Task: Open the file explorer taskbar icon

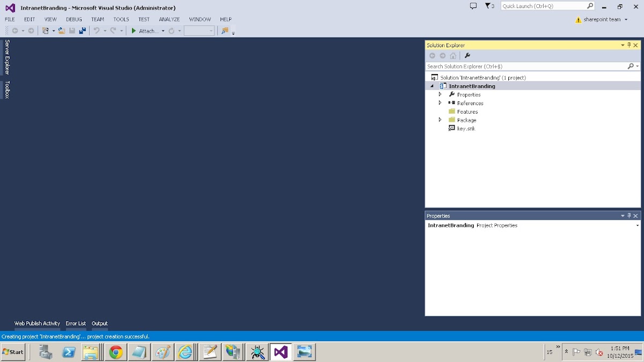Action: (x=92, y=352)
